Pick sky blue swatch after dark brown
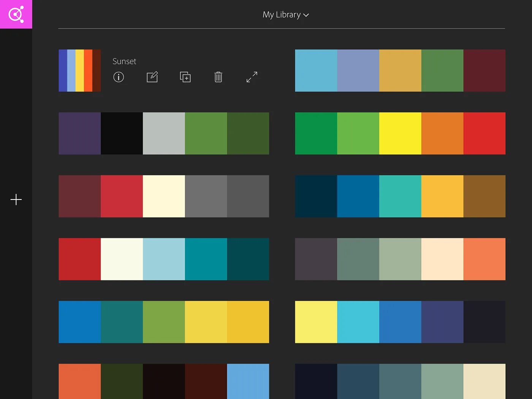 pyautogui.click(x=248, y=382)
